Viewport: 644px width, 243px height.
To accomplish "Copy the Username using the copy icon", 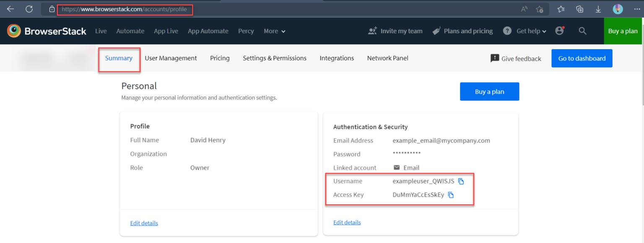I will [x=461, y=181].
